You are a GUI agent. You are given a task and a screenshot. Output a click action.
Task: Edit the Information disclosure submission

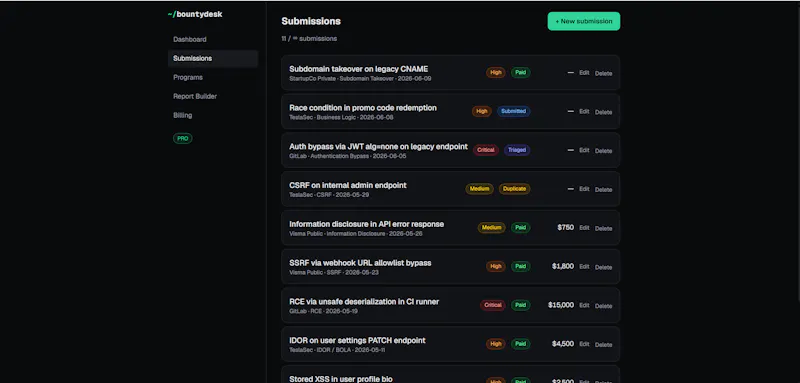pos(584,228)
